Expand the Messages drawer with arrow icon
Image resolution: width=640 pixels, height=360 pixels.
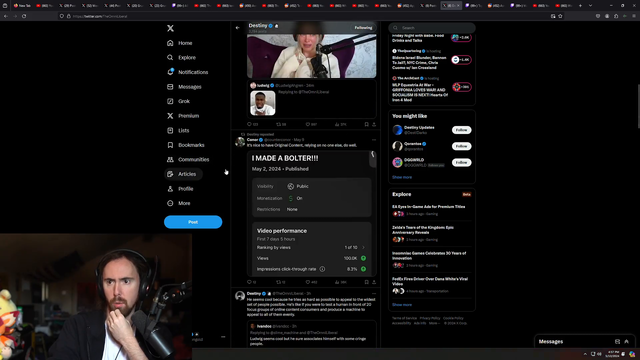point(627,342)
